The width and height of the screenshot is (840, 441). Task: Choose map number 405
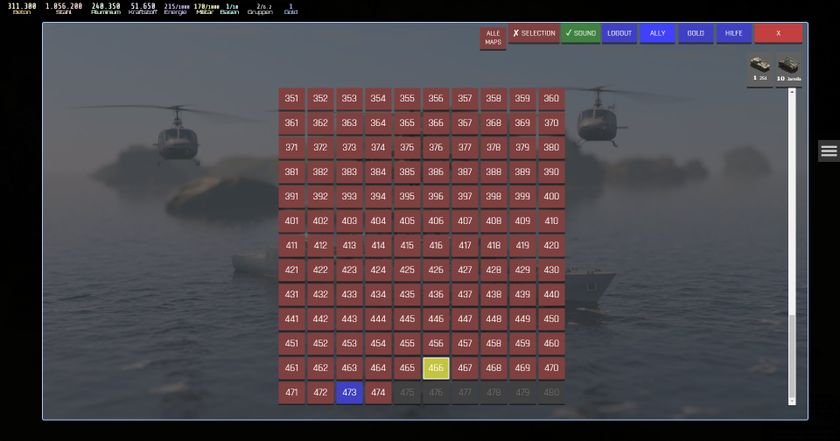(x=407, y=221)
